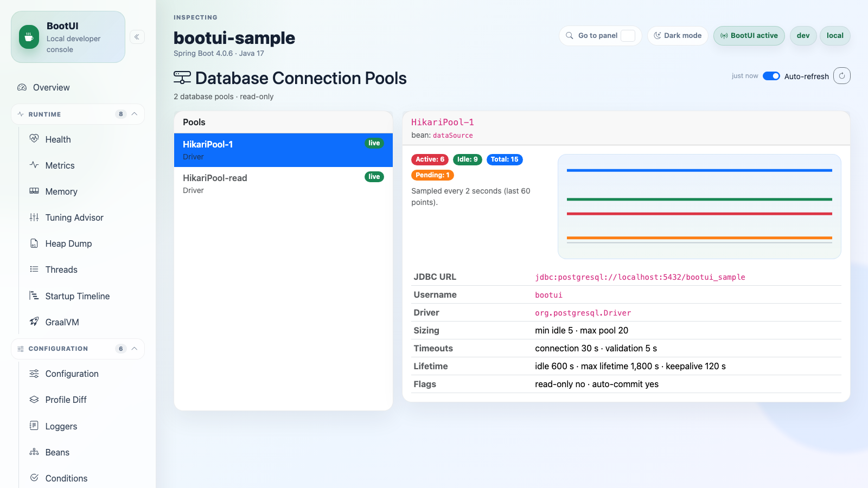Click the username value bootui
Viewport: 868px width, 488px height.
click(x=548, y=295)
